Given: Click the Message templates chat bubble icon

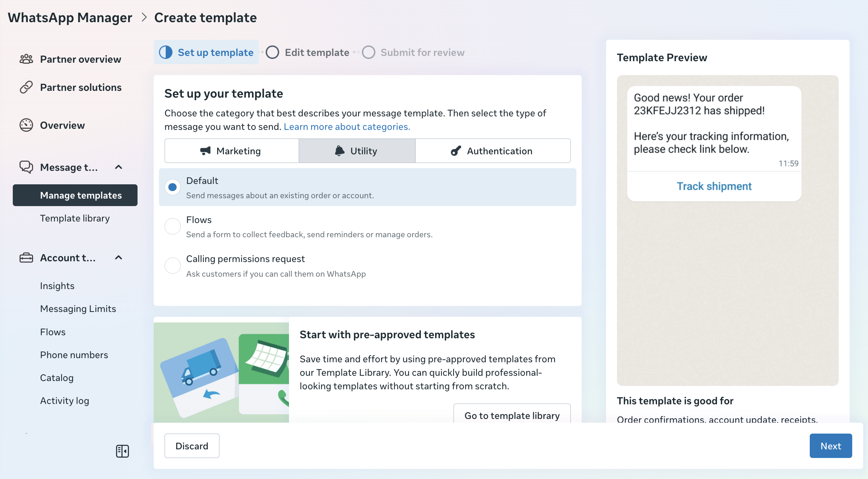Looking at the screenshot, I should pyautogui.click(x=26, y=167).
